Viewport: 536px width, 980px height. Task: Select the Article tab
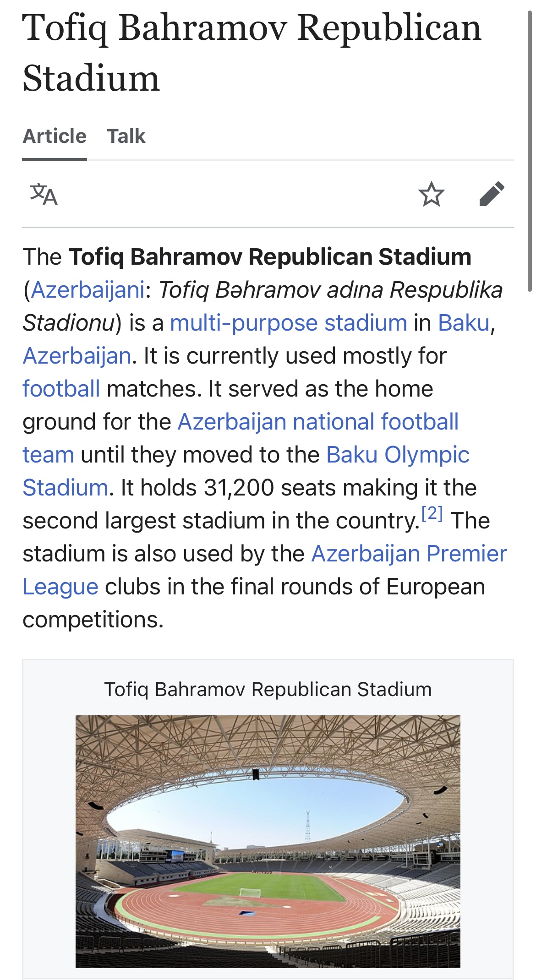55,136
